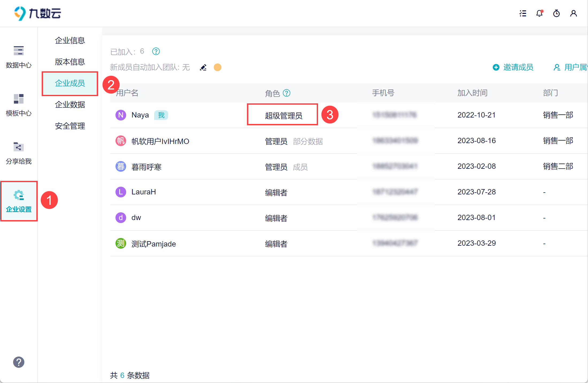
Task: Open role dropdown for 帆软用户IvIHrMO
Action: coord(276,141)
